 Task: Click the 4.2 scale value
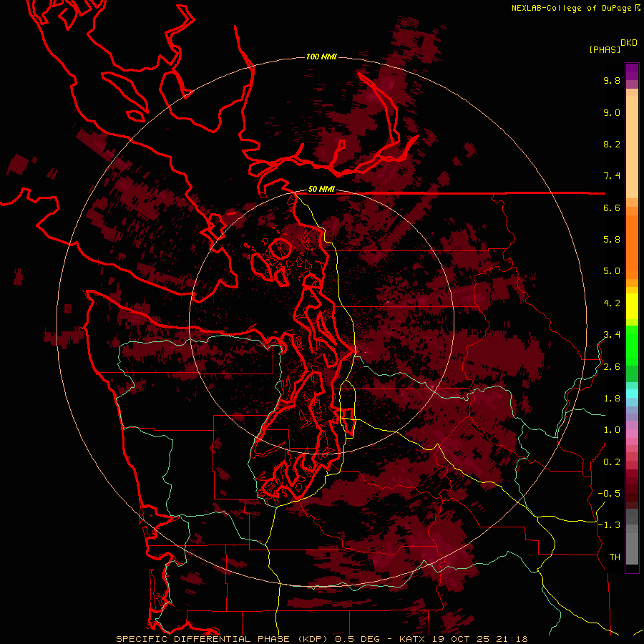tap(612, 303)
